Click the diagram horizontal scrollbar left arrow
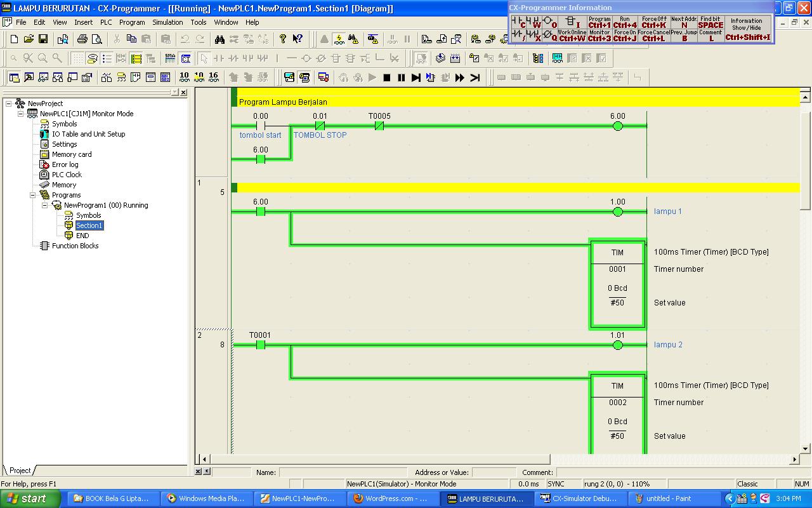Viewport: 812px width, 508px height. 204,459
